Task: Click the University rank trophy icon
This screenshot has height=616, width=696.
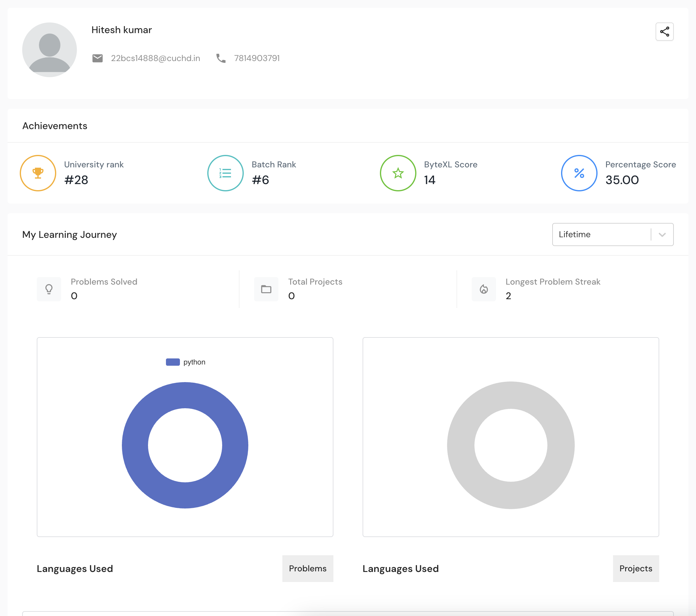Action: (x=38, y=173)
